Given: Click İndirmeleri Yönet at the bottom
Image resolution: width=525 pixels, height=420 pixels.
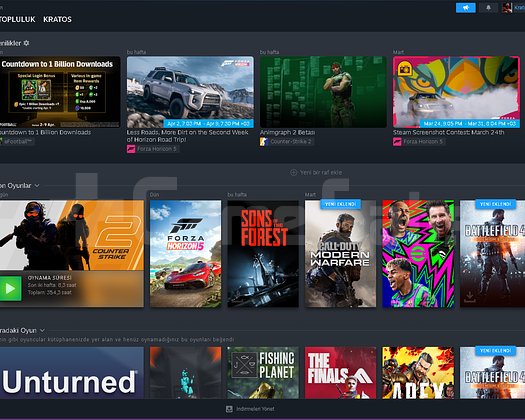Looking at the screenshot, I should (255, 409).
